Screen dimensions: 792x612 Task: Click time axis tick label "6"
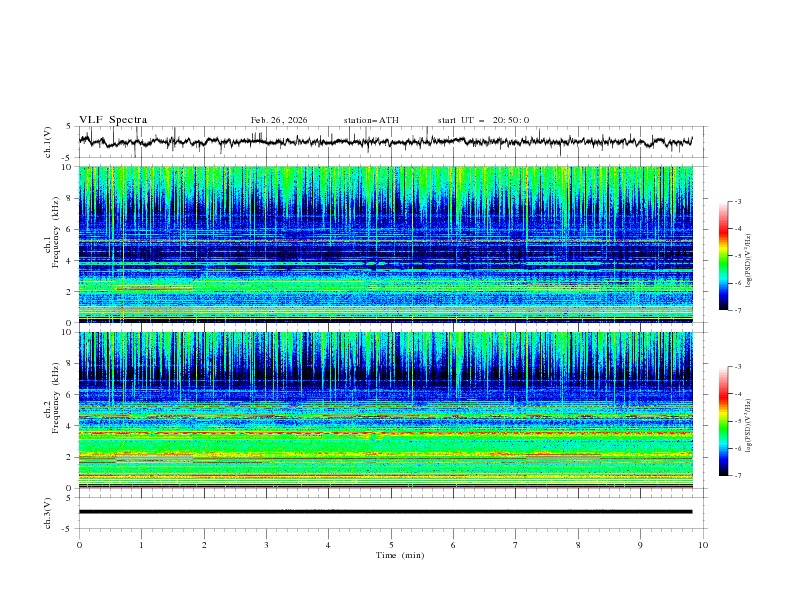pyautogui.click(x=453, y=545)
